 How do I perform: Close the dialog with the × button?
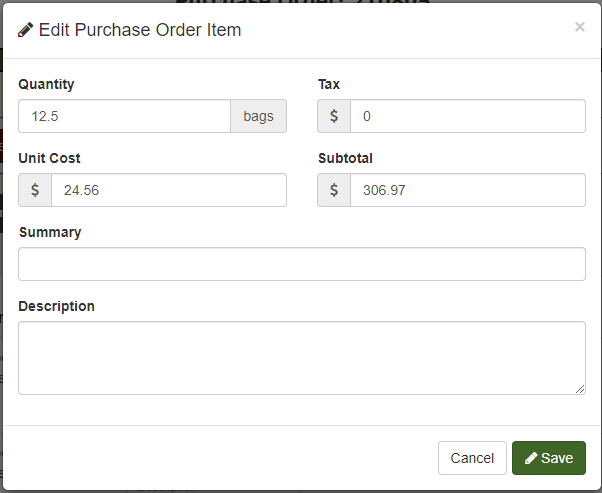tap(580, 27)
